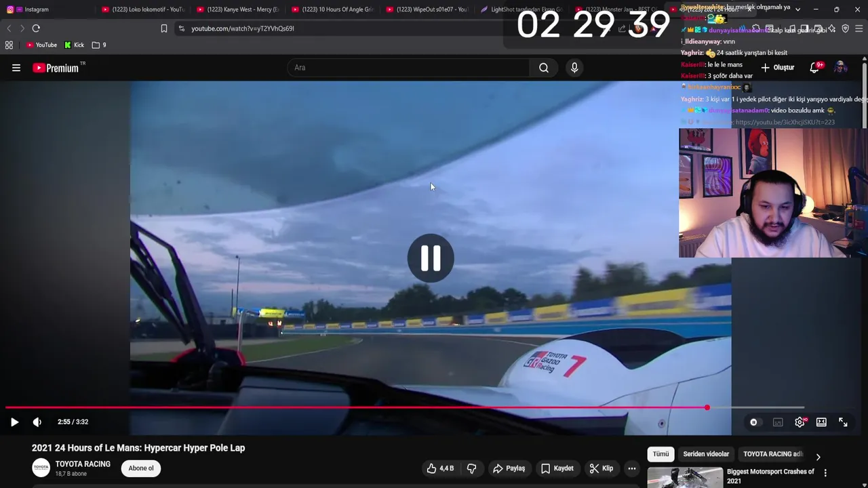Play the video from the player bar

14,422
